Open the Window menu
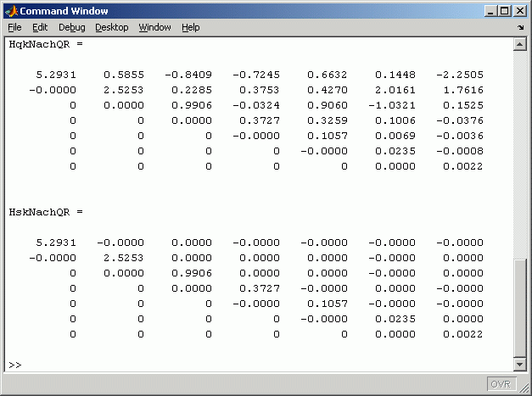This screenshot has width=532, height=396. point(154,27)
